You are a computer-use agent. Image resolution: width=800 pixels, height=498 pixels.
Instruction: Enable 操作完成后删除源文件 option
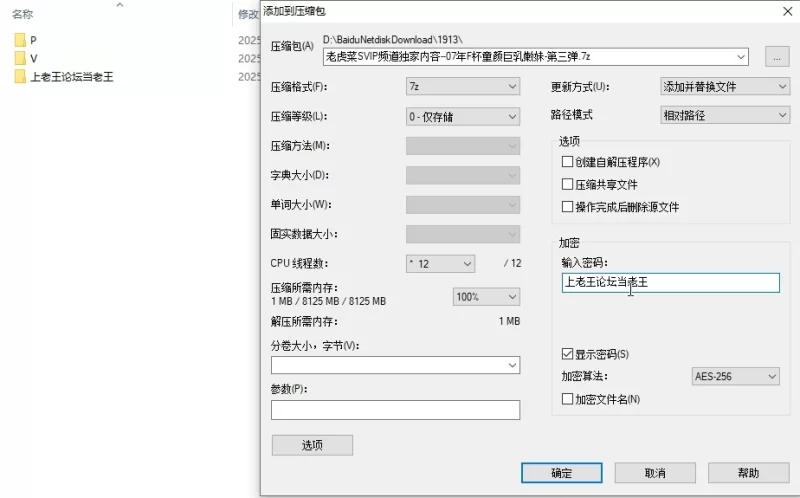tap(568, 207)
